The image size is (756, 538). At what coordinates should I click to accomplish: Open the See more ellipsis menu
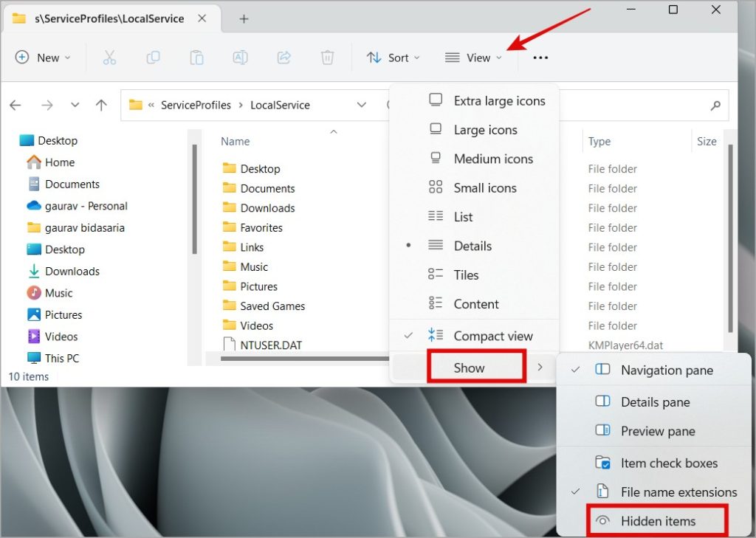pyautogui.click(x=540, y=58)
